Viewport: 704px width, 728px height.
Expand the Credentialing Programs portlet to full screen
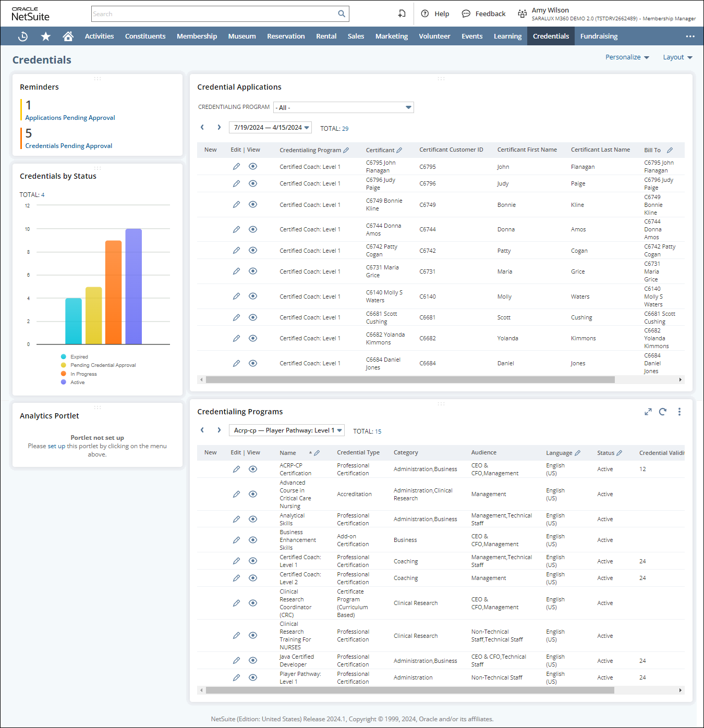(648, 412)
